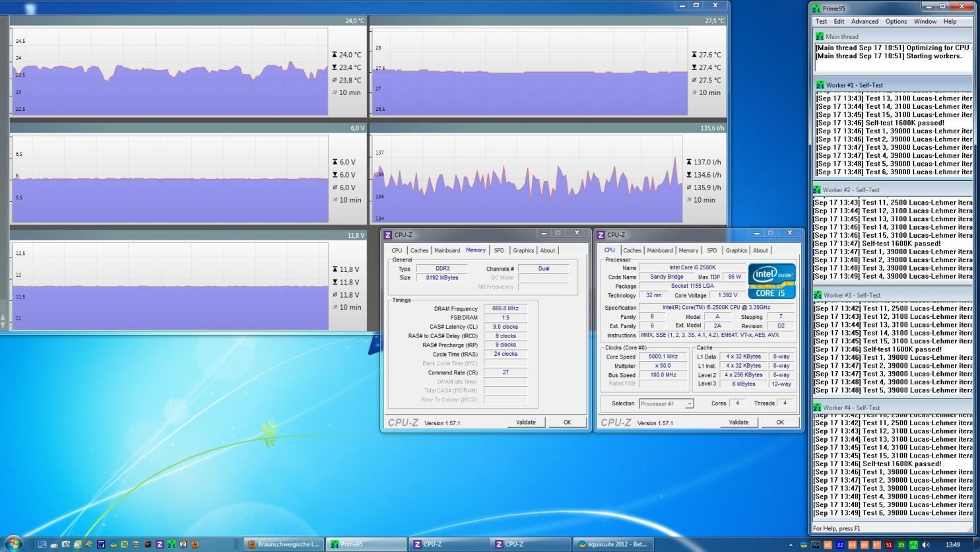Open the Advanced menu in Prime95
The width and height of the screenshot is (980, 552).
click(x=865, y=21)
